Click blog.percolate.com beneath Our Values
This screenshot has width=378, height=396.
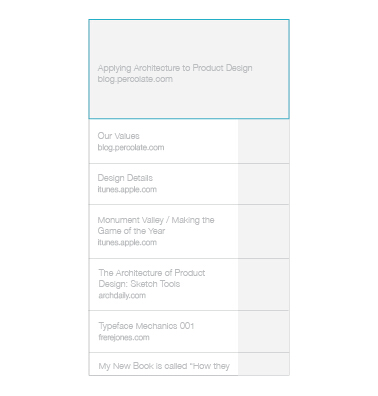point(131,147)
